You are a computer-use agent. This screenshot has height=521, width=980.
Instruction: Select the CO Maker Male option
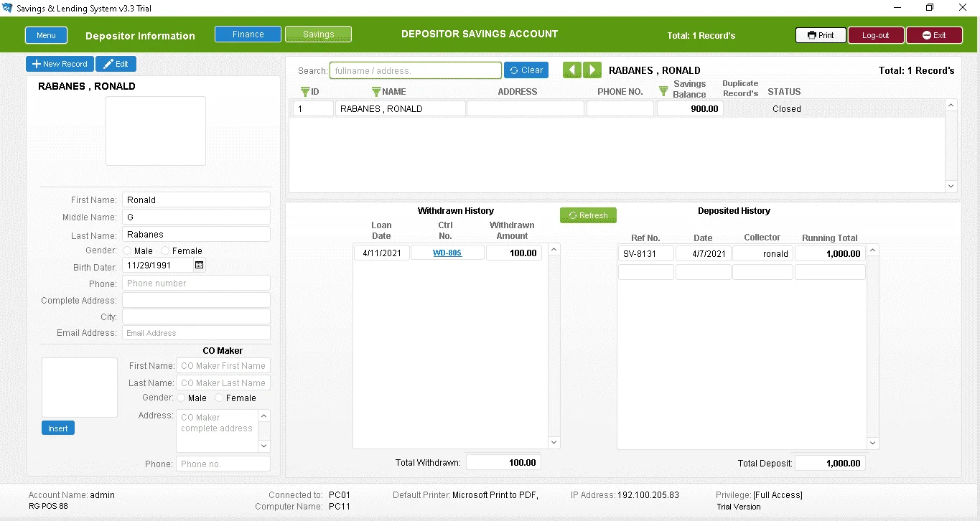[x=181, y=398]
